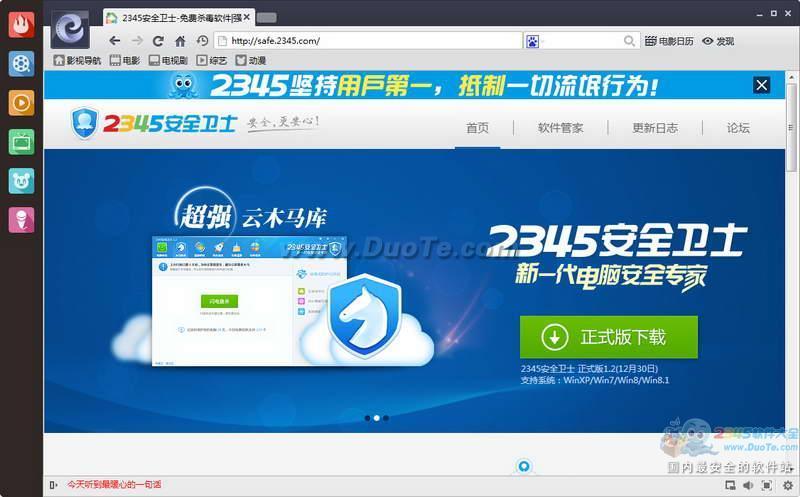Click 今天听到最暖心的一句话 status link
The height and width of the screenshot is (497, 800).
pos(114,484)
